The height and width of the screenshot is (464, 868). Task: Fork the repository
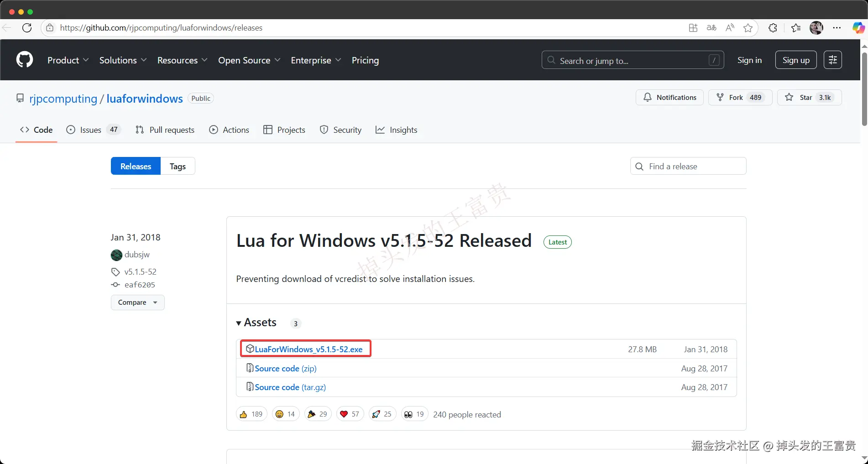coord(740,97)
